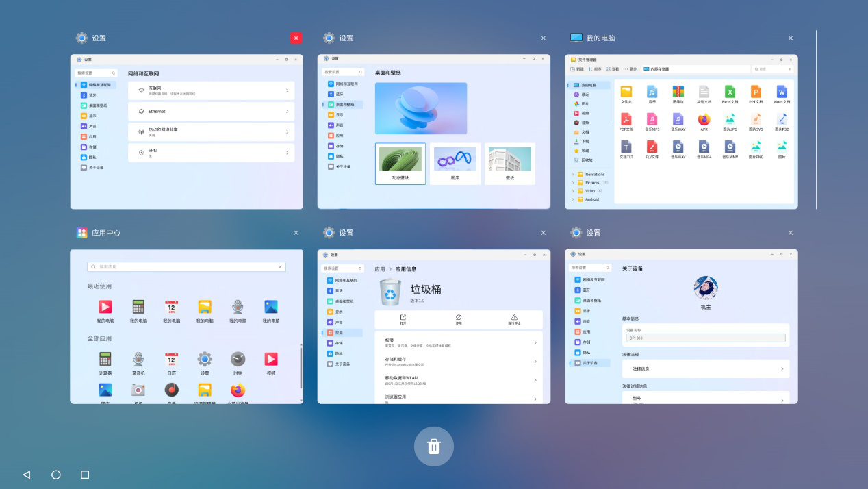868x489 pixels.
Task: Clear all recent apps with the trash button
Action: pyautogui.click(x=433, y=447)
